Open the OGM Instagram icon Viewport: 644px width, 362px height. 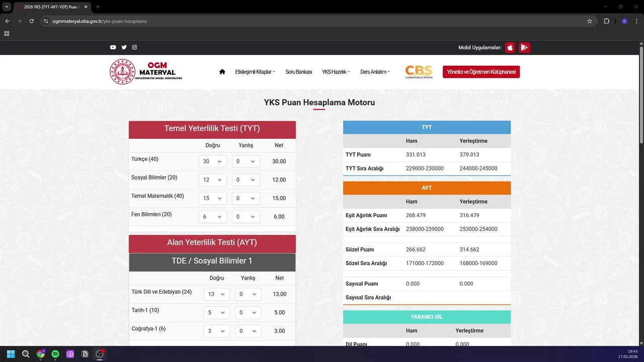coord(134,47)
